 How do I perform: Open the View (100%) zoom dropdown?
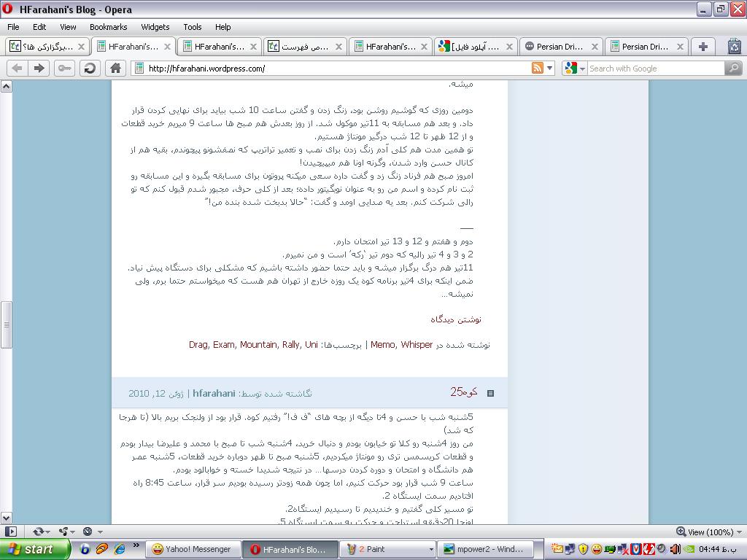coord(710,532)
